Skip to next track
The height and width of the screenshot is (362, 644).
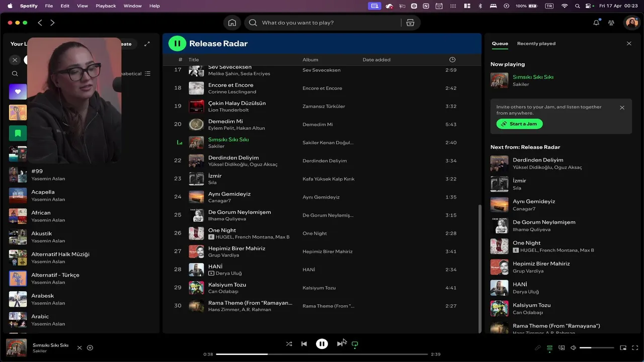pyautogui.click(x=340, y=344)
